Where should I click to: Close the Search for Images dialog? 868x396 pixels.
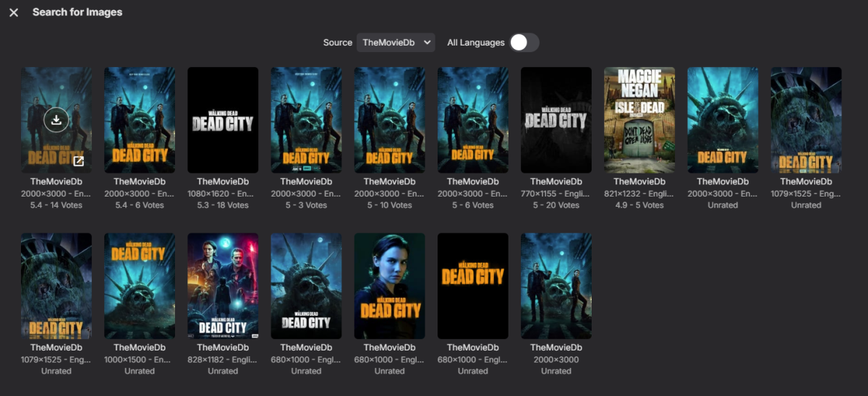point(14,12)
